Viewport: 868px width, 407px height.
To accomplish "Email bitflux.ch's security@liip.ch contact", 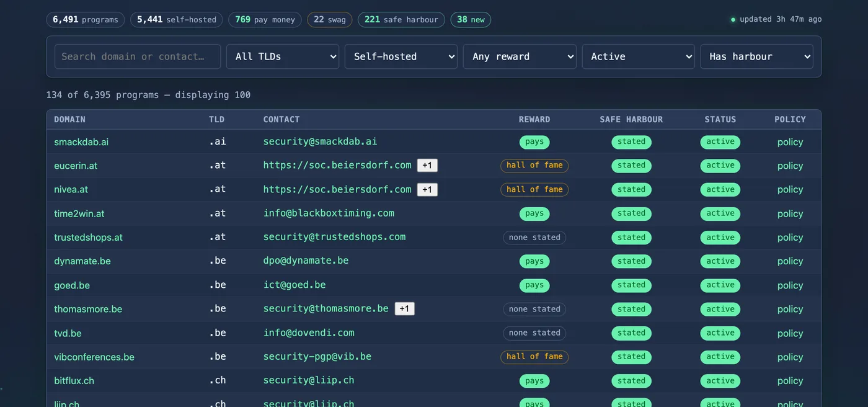I will point(309,380).
